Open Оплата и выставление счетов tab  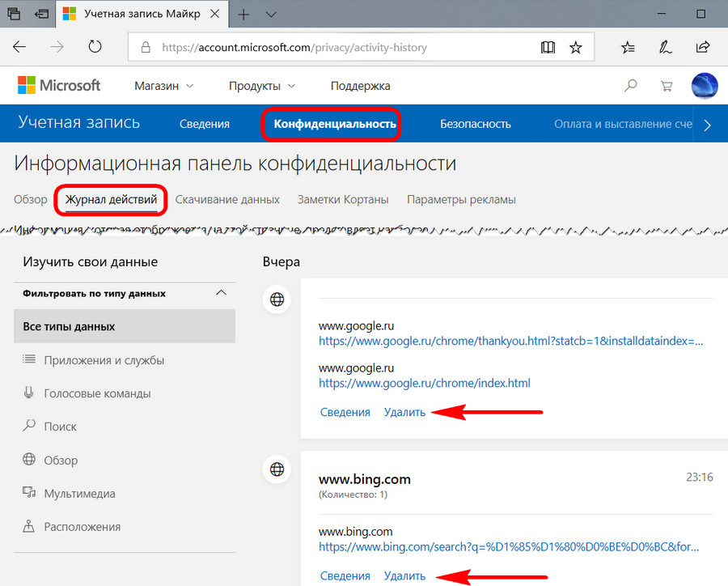pyautogui.click(x=623, y=124)
